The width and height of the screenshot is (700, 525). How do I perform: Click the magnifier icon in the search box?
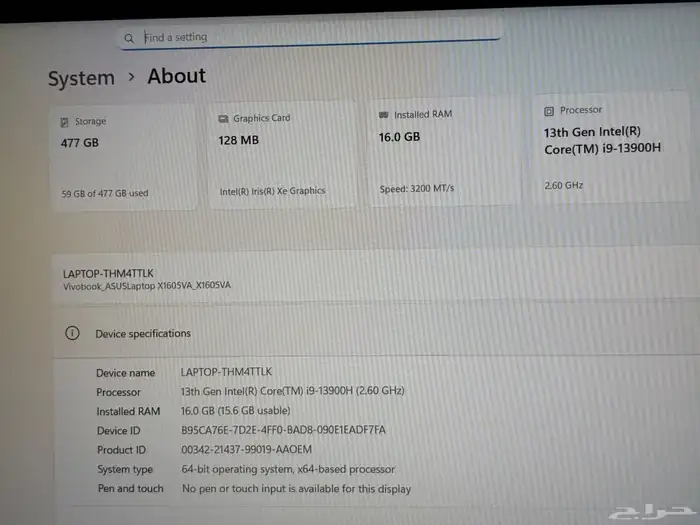(x=129, y=38)
